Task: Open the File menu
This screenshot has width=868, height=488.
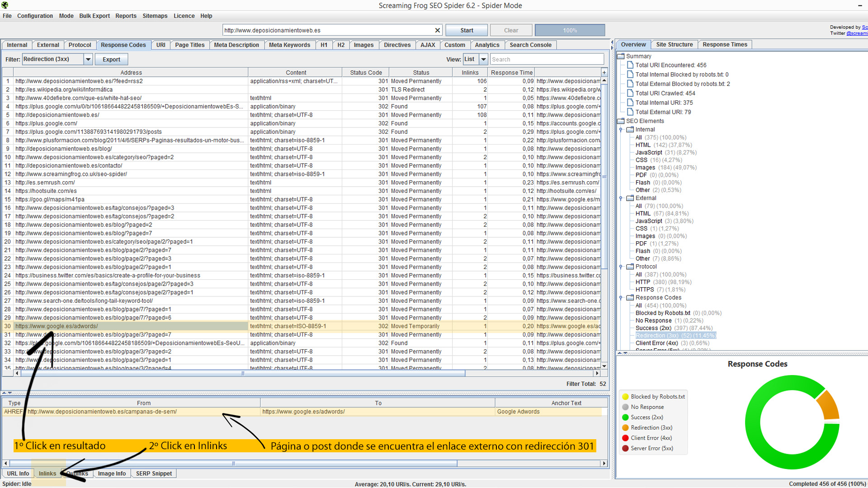Action: (x=7, y=16)
